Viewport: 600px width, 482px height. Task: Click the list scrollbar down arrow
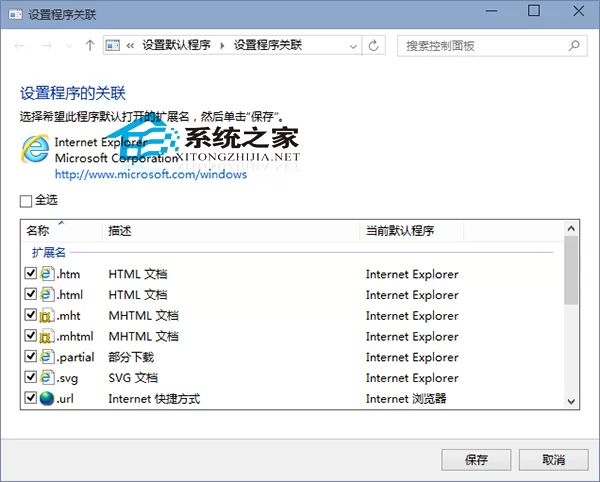pyautogui.click(x=571, y=401)
